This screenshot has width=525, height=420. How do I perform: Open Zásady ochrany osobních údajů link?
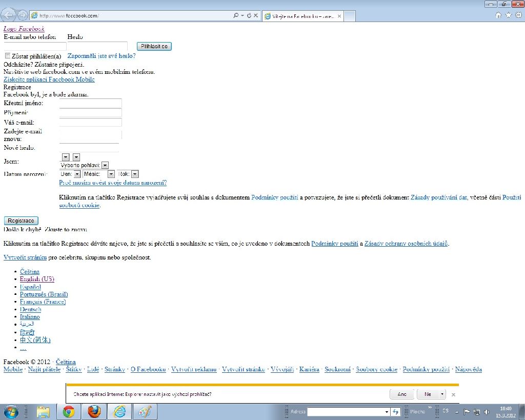click(406, 244)
